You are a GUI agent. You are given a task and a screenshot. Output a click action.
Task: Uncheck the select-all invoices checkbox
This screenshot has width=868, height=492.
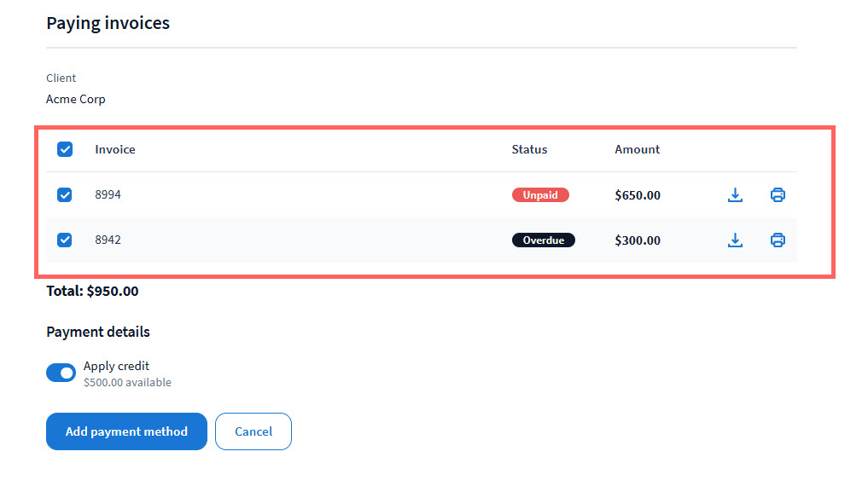[x=65, y=149]
